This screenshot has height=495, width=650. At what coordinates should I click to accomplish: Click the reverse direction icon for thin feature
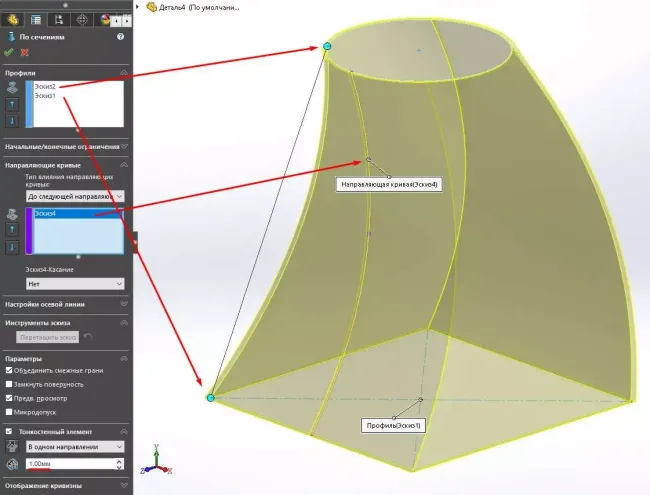pyautogui.click(x=12, y=446)
